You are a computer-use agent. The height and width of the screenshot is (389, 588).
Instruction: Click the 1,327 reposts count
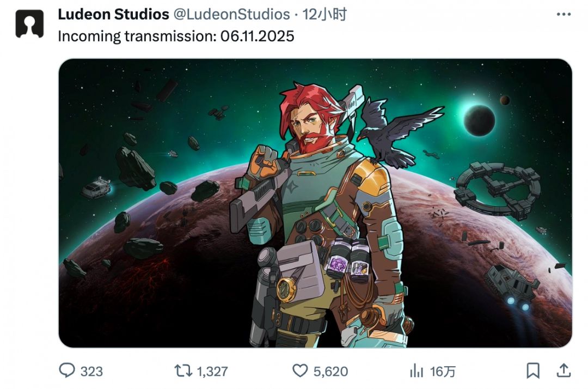click(x=212, y=372)
